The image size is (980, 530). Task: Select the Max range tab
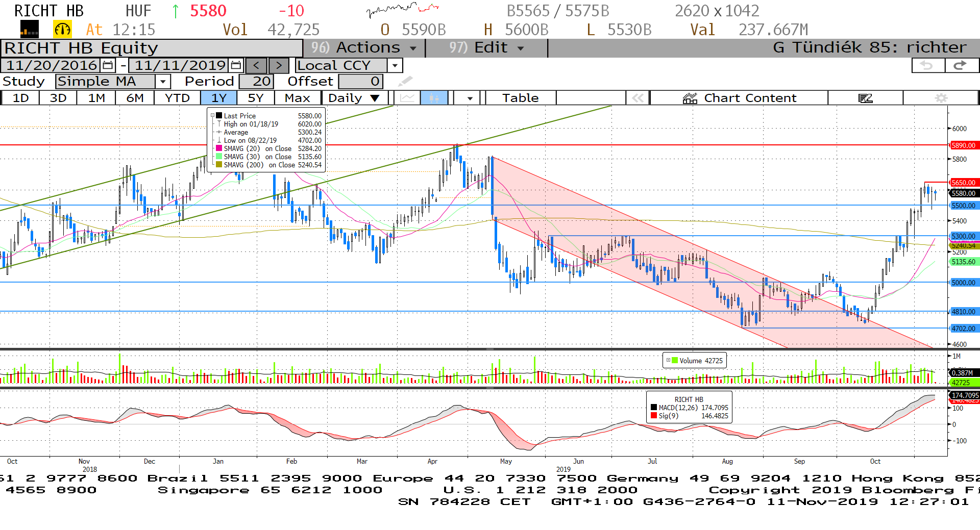click(298, 98)
